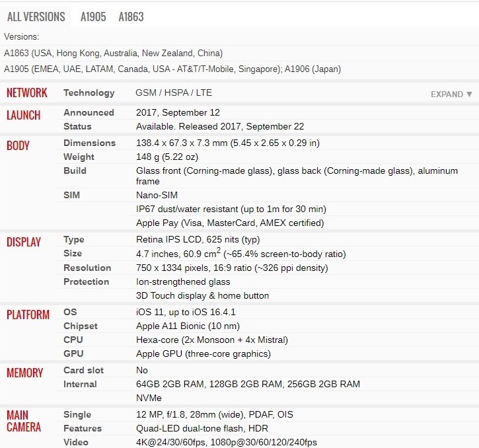The image size is (479, 448).
Task: Select the Card slot 'No' value
Action: pos(142,371)
